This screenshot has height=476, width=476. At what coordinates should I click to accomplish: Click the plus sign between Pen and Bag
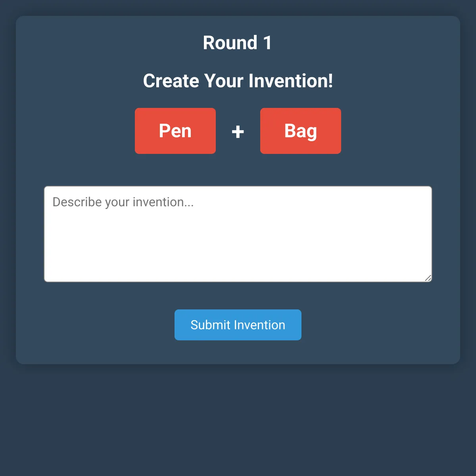pos(238,131)
